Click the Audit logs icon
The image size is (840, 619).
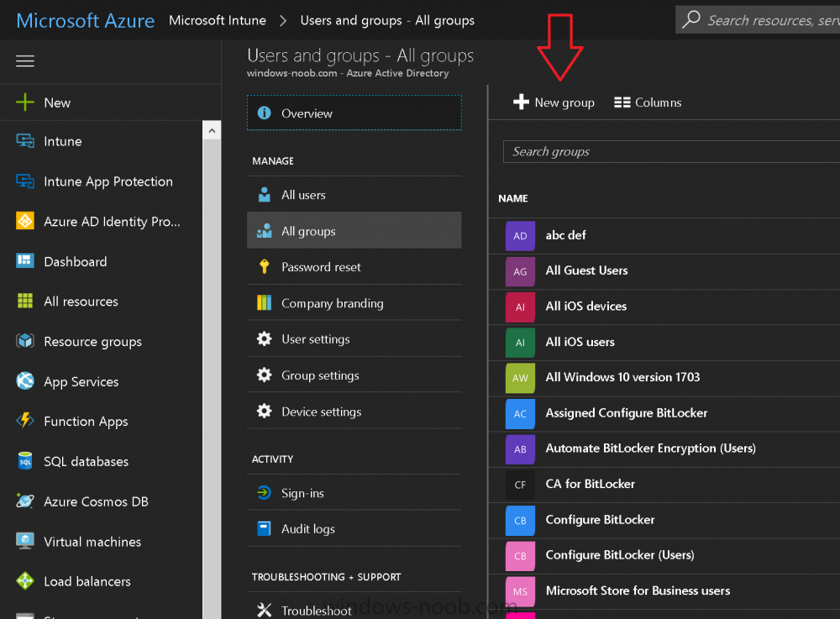[x=264, y=528]
